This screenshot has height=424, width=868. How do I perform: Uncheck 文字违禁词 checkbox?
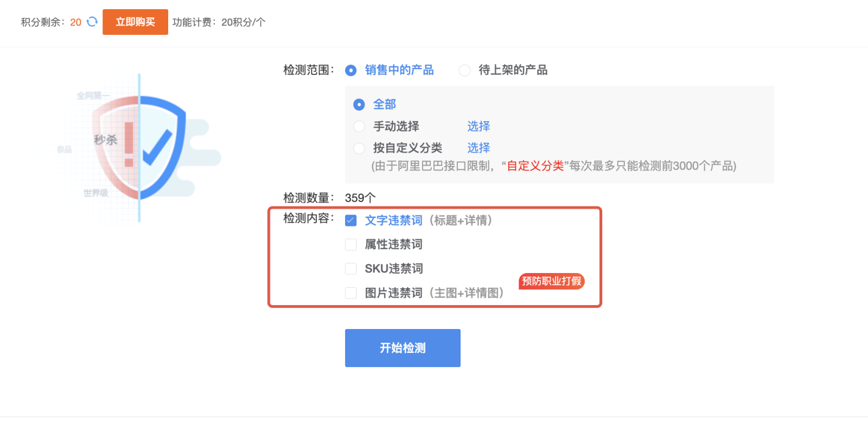point(351,220)
